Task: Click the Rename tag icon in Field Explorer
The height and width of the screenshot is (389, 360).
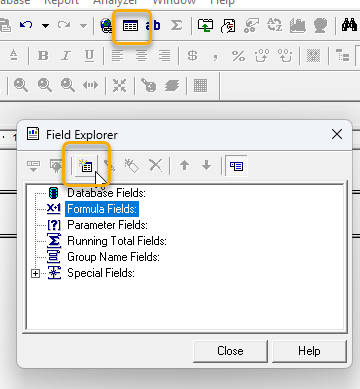Action: click(132, 165)
